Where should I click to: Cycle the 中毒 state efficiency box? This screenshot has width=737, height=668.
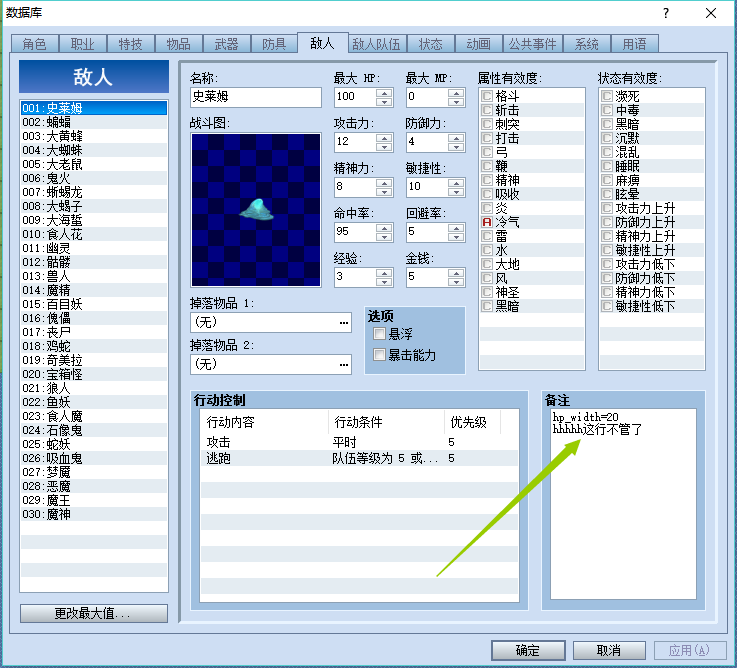(x=607, y=110)
